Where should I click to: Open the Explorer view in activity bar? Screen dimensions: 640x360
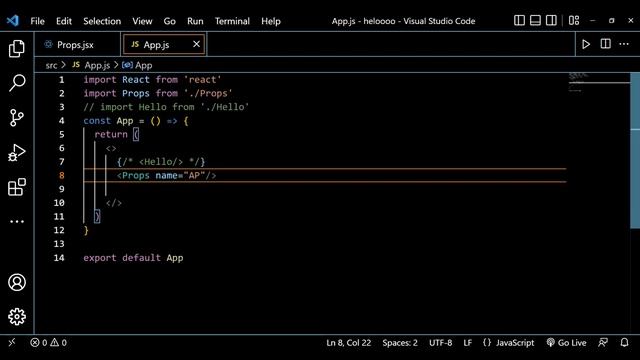[17, 49]
